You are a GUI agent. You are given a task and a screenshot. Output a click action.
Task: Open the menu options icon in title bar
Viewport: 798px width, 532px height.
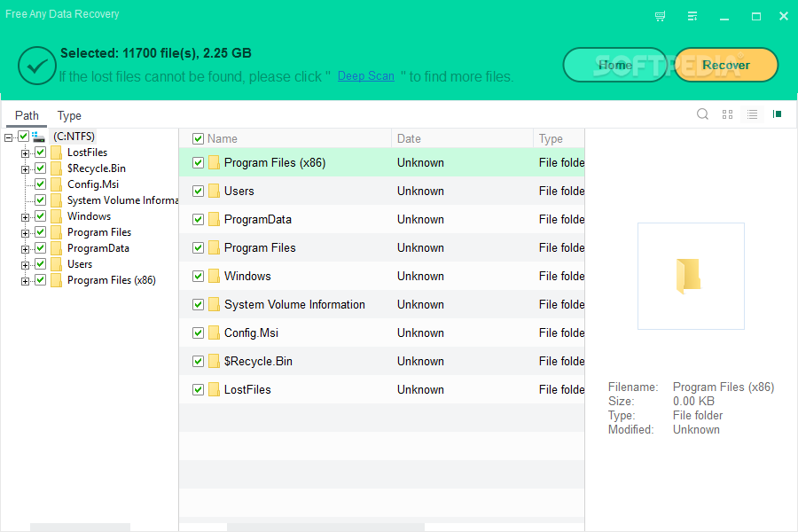pos(692,16)
